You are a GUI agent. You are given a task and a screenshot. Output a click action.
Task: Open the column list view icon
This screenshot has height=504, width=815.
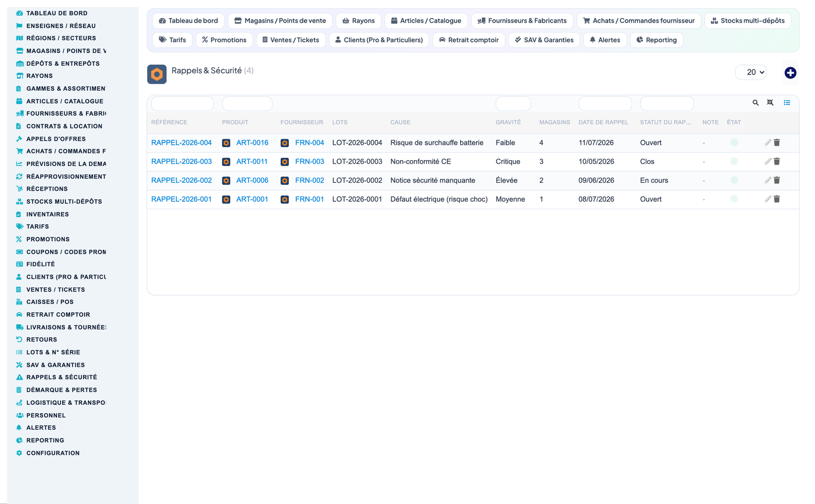787,103
